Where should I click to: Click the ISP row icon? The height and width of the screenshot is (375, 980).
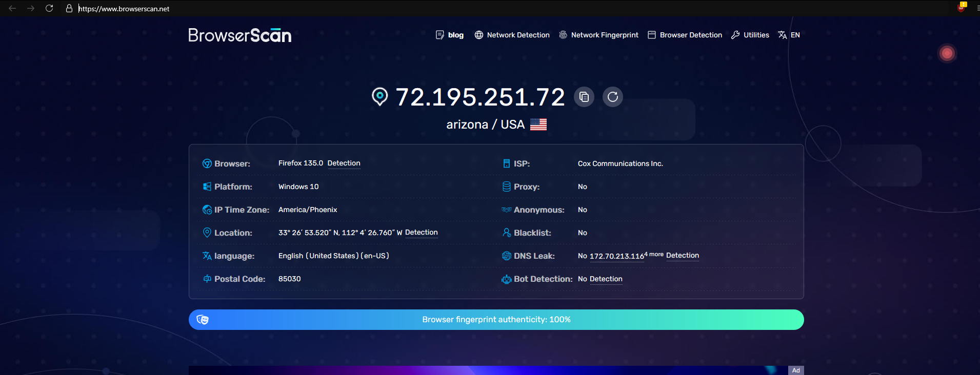point(507,163)
